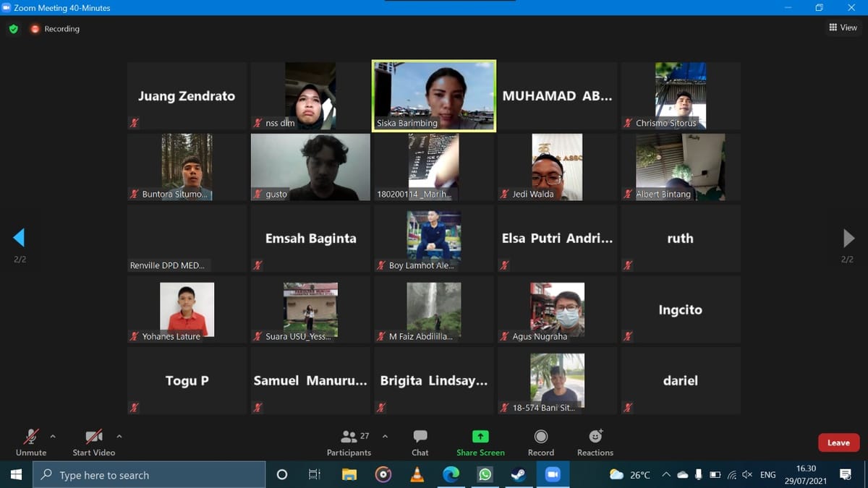
Task: Open WhatsApp from the taskbar
Action: [485, 475]
